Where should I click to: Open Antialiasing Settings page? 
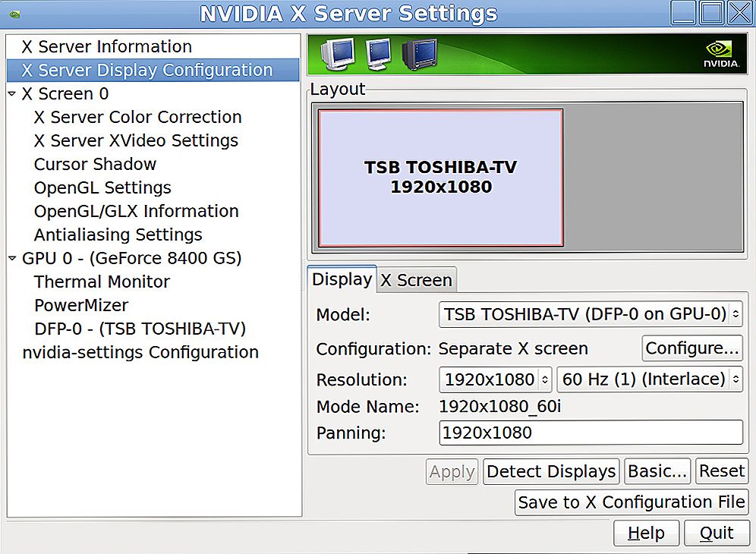point(118,235)
